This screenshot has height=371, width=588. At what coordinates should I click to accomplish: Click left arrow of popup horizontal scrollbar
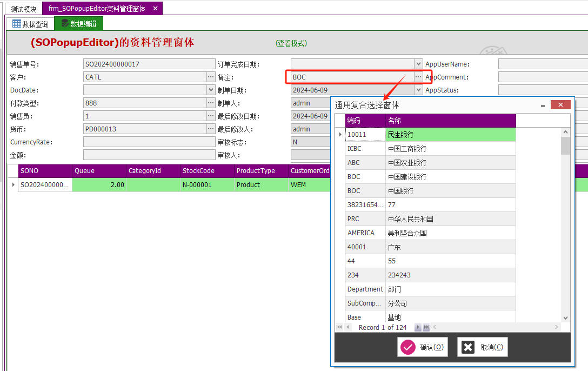(x=435, y=327)
